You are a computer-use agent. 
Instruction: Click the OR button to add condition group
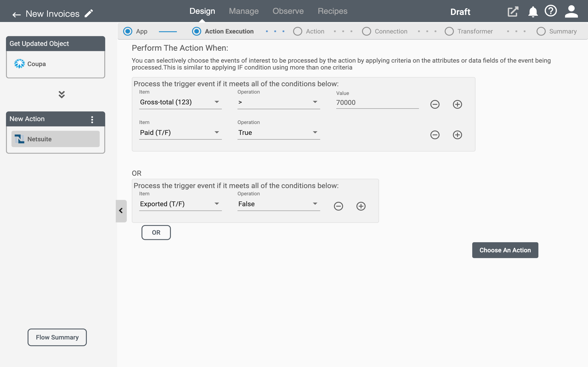156,232
